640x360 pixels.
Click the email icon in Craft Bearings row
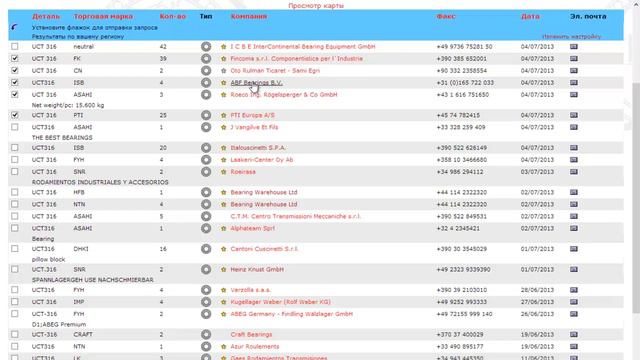[x=573, y=334]
